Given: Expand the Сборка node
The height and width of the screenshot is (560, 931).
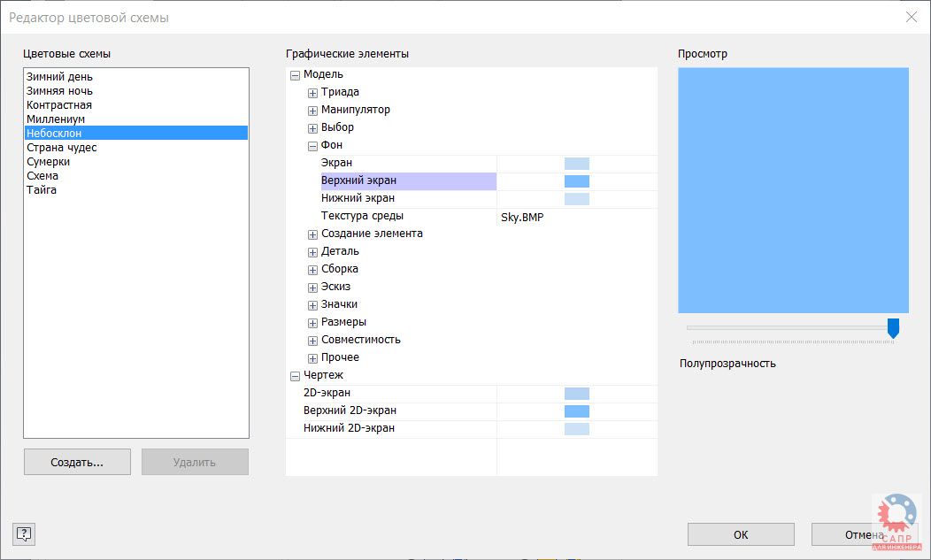Looking at the screenshot, I should point(313,270).
